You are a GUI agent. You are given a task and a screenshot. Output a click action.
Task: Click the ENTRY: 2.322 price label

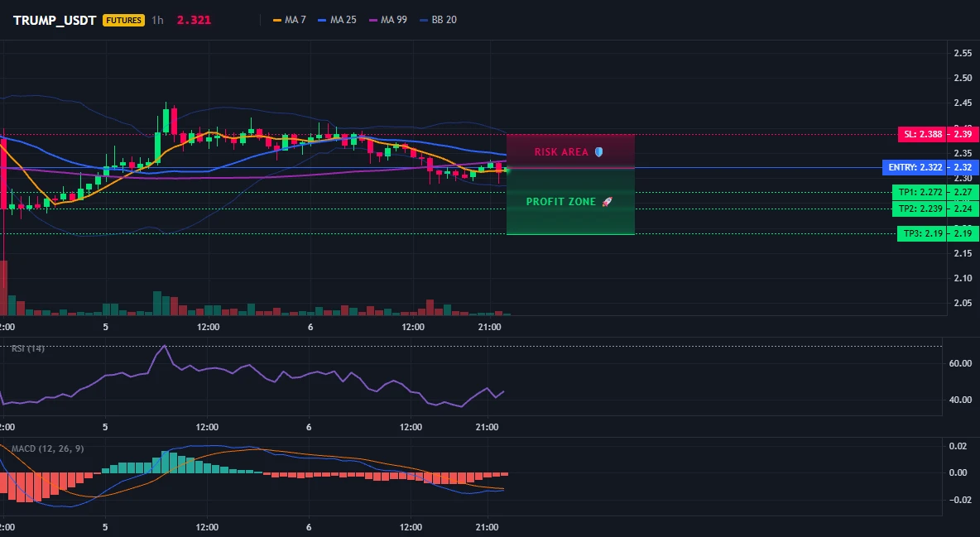coord(913,167)
